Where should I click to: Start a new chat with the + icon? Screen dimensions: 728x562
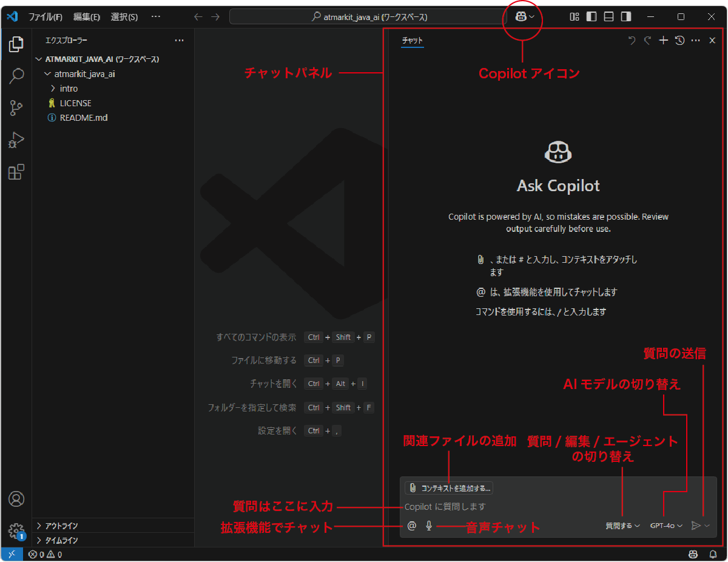[x=663, y=40]
